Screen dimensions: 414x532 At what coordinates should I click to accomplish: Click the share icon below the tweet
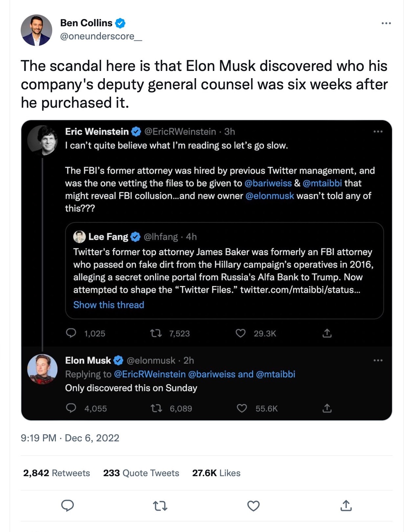click(x=346, y=506)
